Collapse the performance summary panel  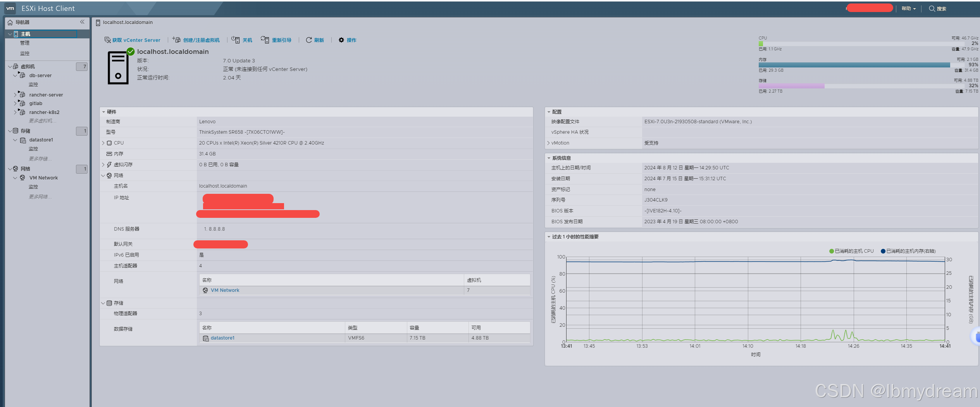549,237
